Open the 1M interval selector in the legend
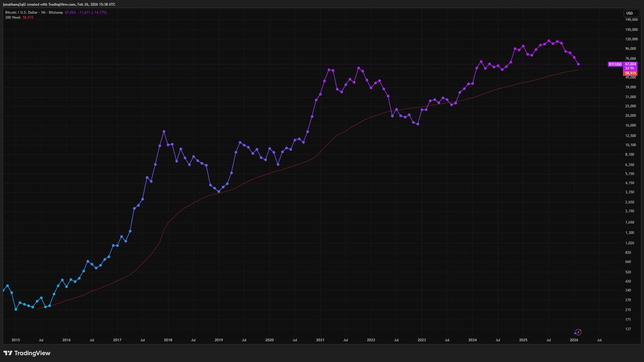 click(x=44, y=12)
